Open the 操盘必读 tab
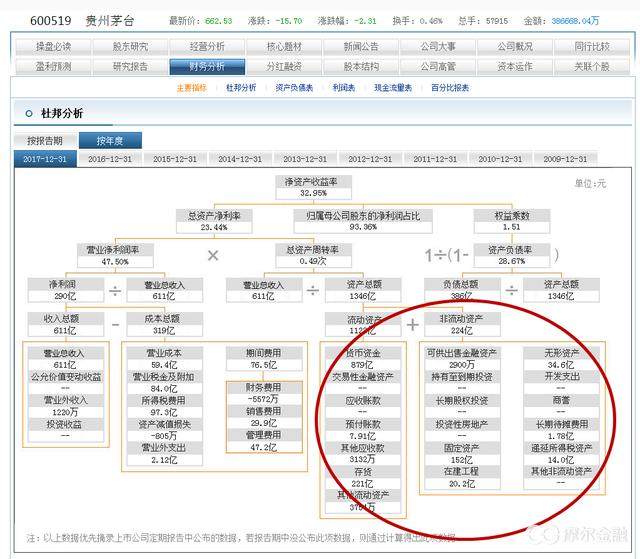This screenshot has height=559, width=640. pyautogui.click(x=53, y=46)
